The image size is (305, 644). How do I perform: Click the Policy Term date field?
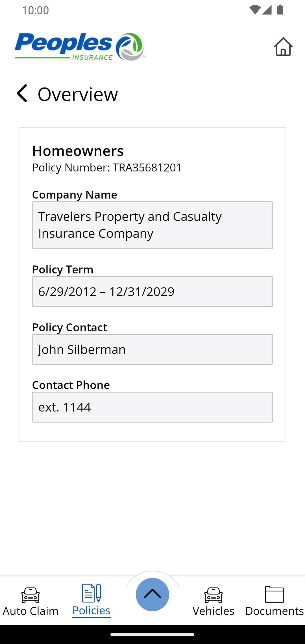pyautogui.click(x=152, y=291)
